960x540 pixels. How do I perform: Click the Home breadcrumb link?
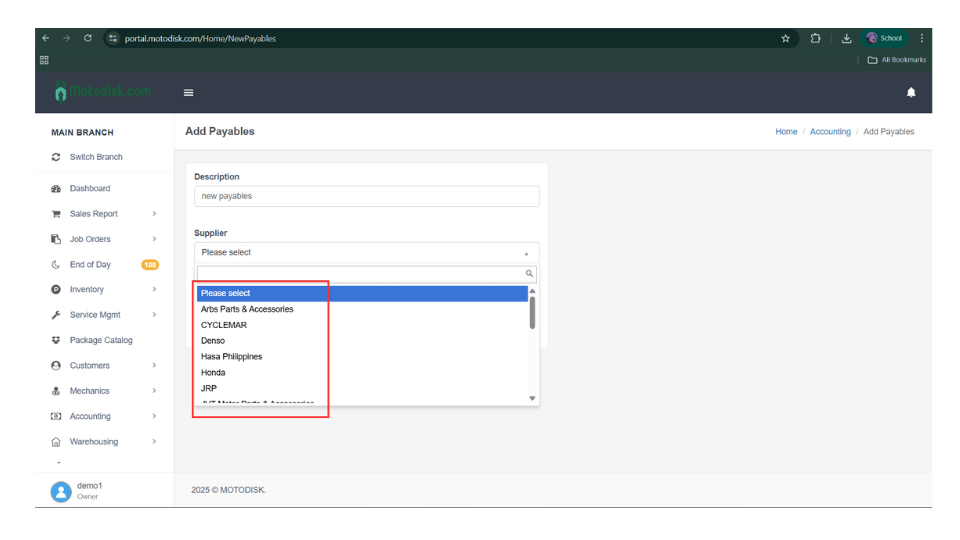click(786, 132)
